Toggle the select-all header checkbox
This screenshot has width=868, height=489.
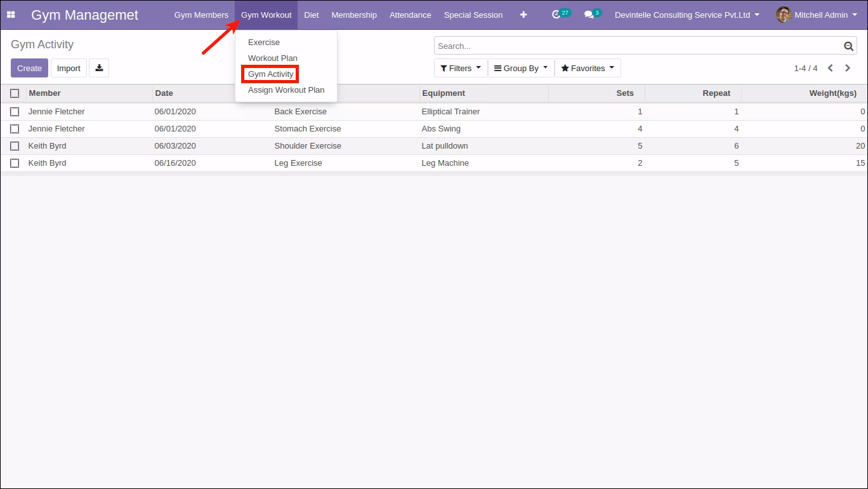(x=15, y=93)
